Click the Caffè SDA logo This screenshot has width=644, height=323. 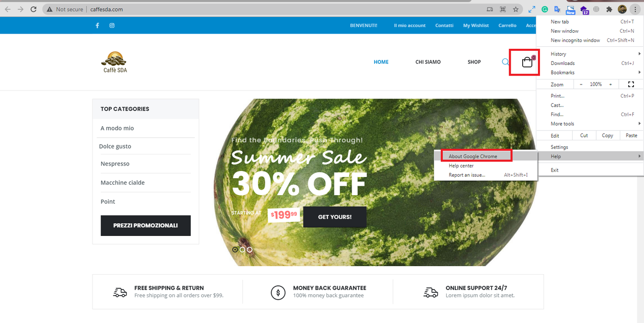115,62
